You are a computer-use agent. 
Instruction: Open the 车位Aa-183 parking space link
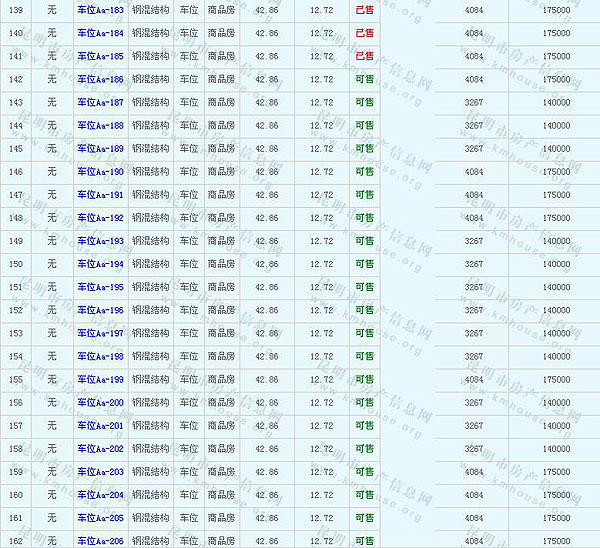[101, 10]
